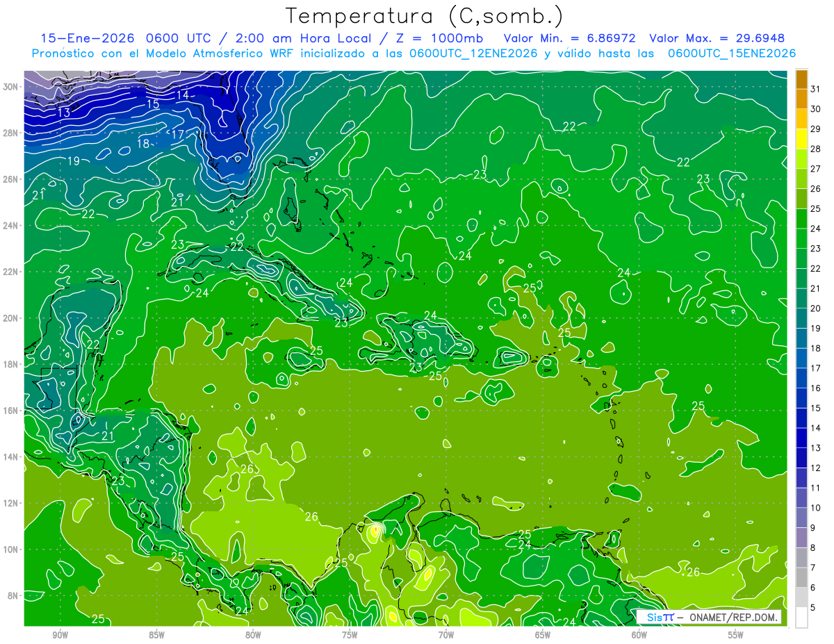Viewport: 834px width, 644px height.
Task: Click the '18N' latitude axis label
Action: (11, 364)
